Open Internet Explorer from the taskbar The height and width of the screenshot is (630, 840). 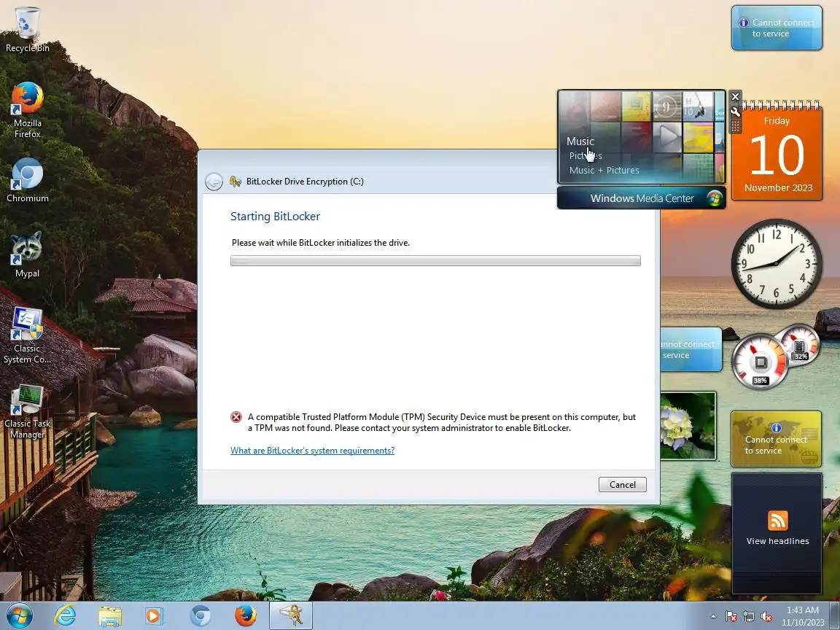(x=65, y=615)
